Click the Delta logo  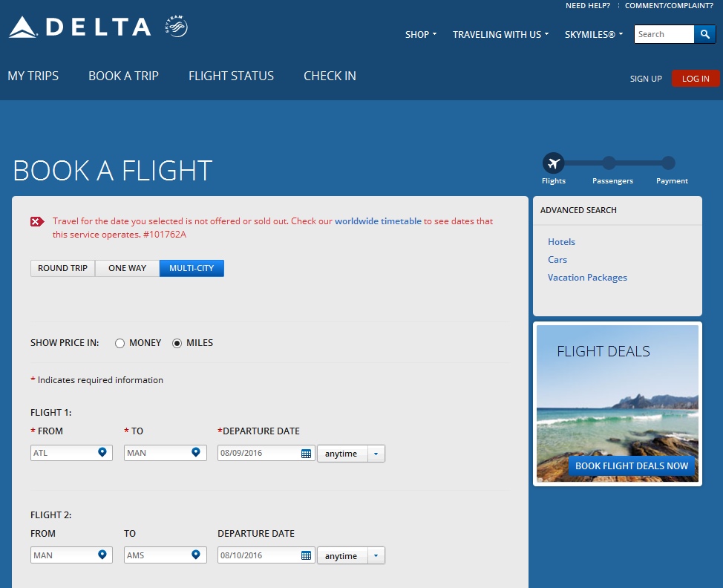click(80, 28)
